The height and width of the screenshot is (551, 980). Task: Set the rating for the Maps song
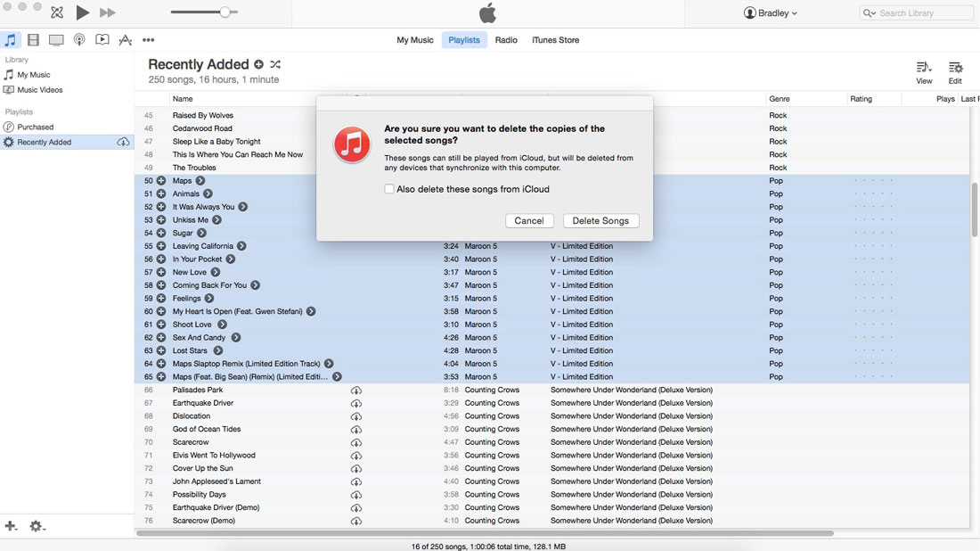tap(873, 181)
